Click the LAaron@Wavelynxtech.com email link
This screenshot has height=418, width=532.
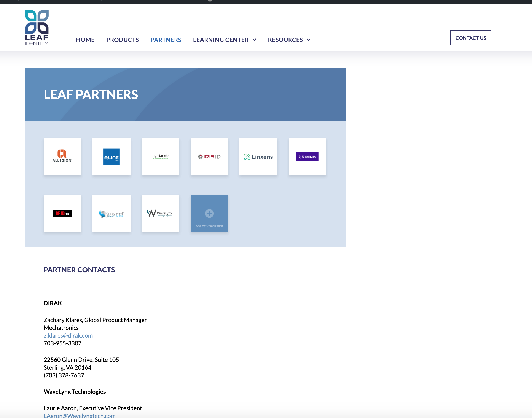[x=80, y=415]
